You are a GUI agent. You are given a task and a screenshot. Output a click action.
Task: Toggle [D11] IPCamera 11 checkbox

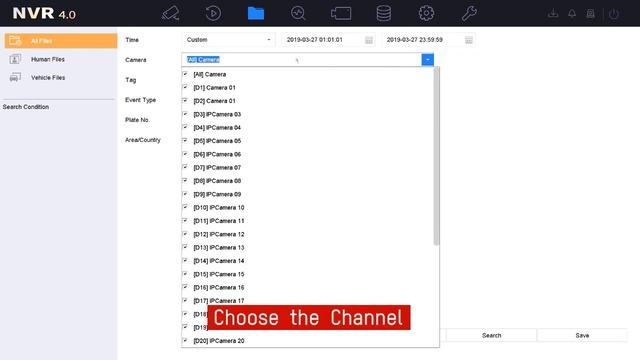[x=185, y=220]
